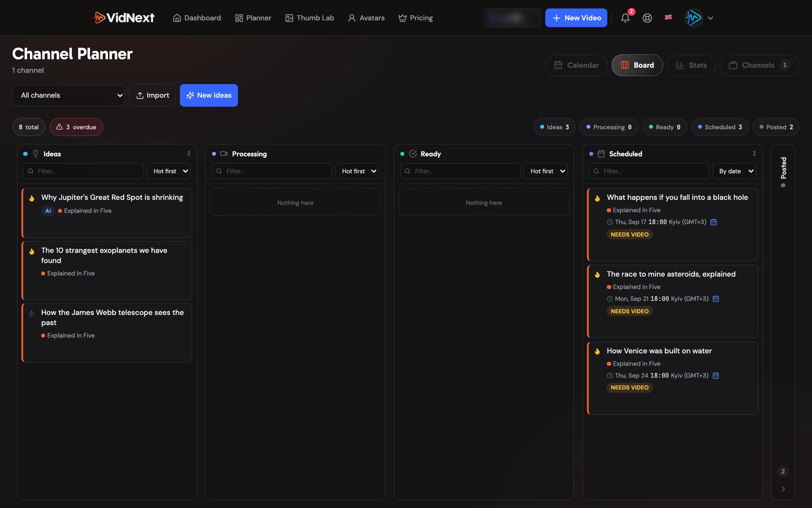The height and width of the screenshot is (508, 812).
Task: Open Thumb Lab page
Action: coord(309,18)
